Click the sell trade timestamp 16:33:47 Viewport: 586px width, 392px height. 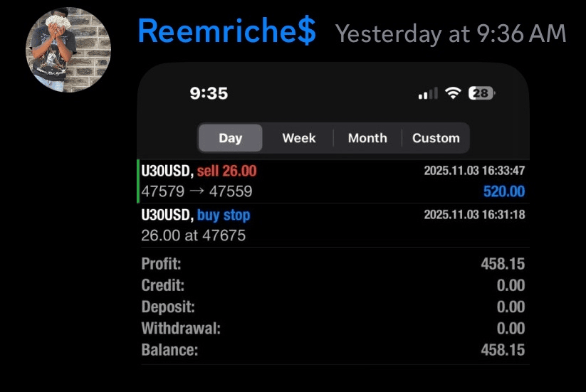474,171
